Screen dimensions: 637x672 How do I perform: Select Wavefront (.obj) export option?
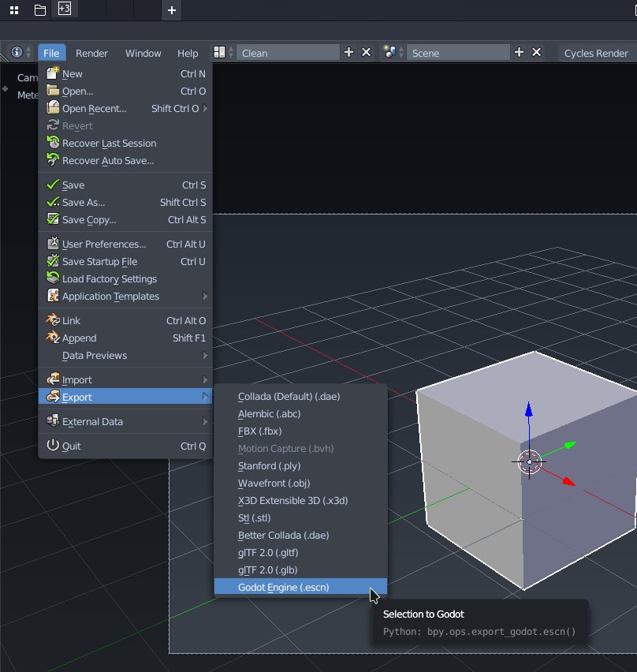tap(300, 483)
